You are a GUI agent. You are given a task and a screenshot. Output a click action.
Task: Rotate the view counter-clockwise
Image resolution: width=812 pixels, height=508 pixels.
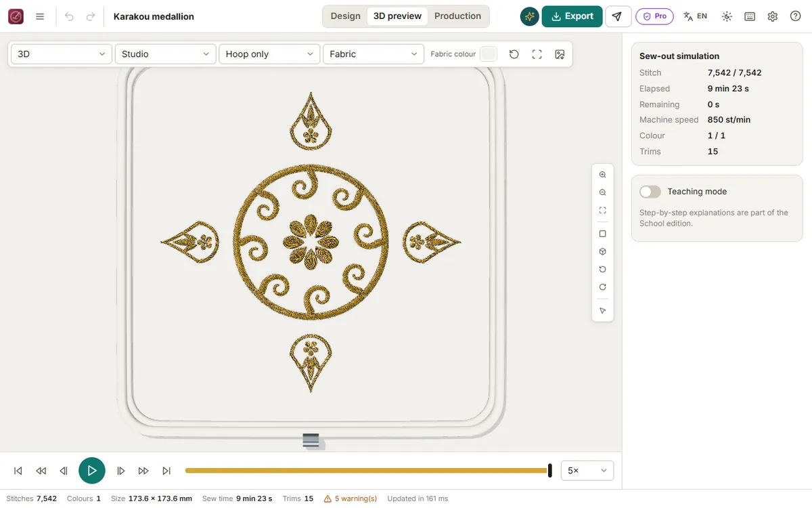tap(603, 269)
